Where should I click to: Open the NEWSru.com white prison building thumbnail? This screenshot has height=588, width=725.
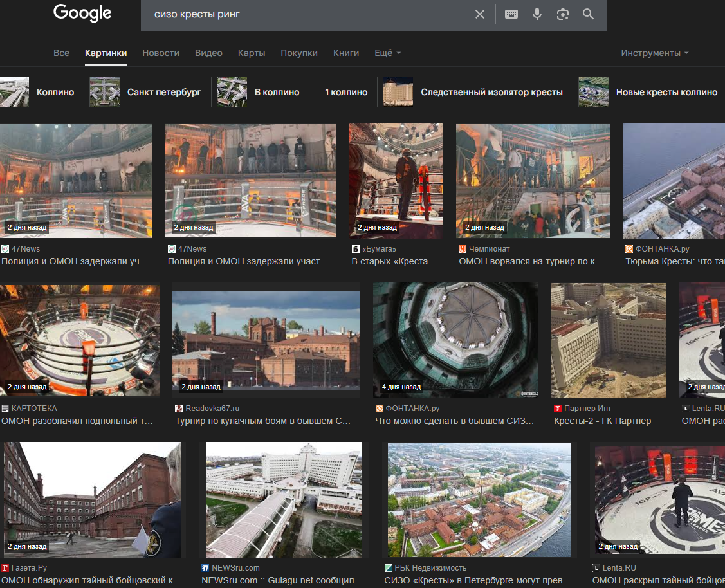tap(284, 500)
